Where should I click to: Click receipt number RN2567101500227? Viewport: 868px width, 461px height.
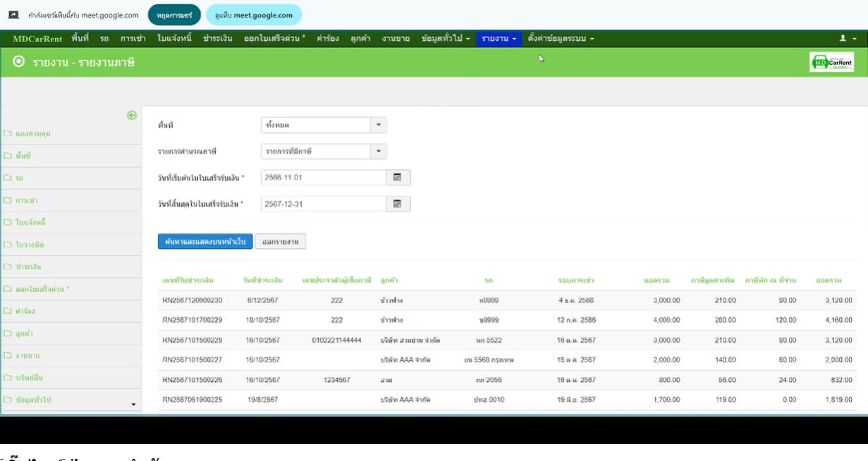192,360
